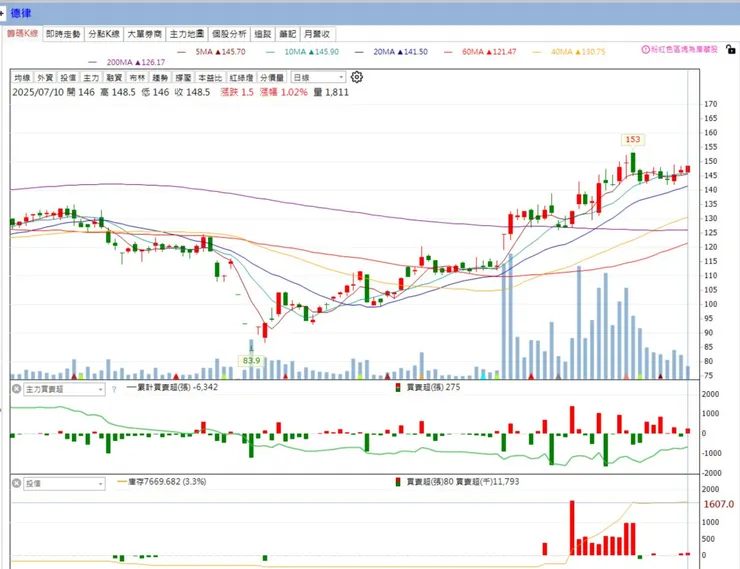Click the 量 1,811 volume readout
This screenshot has width=740, height=569.
331,92
